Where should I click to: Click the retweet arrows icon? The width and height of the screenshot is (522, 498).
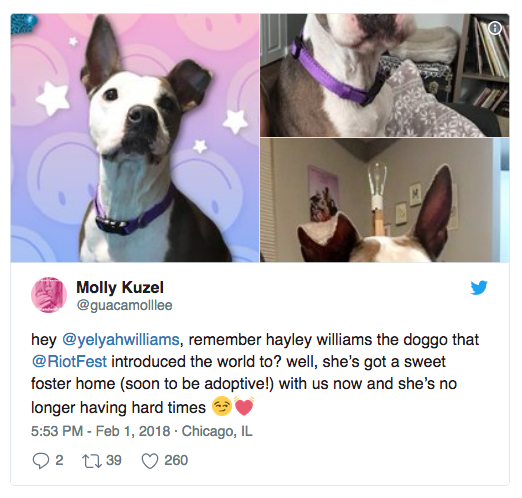point(91,461)
